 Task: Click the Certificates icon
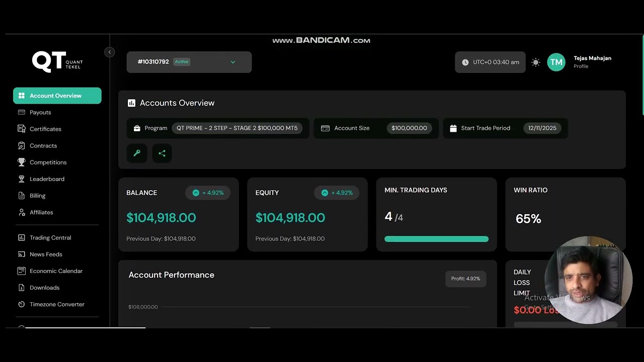(x=22, y=129)
